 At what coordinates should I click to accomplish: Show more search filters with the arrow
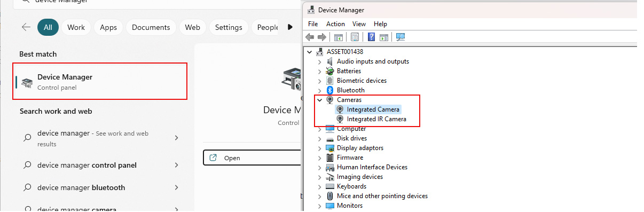pos(290,27)
